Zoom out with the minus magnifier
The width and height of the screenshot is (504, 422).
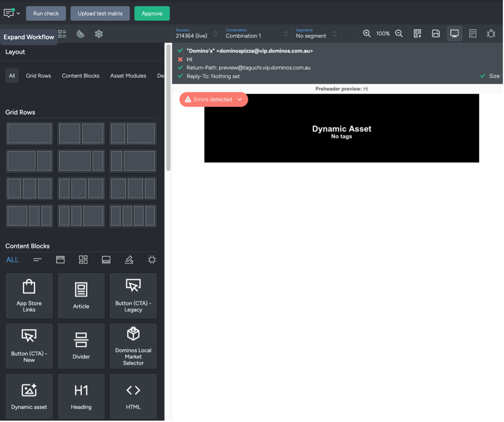[x=399, y=34]
